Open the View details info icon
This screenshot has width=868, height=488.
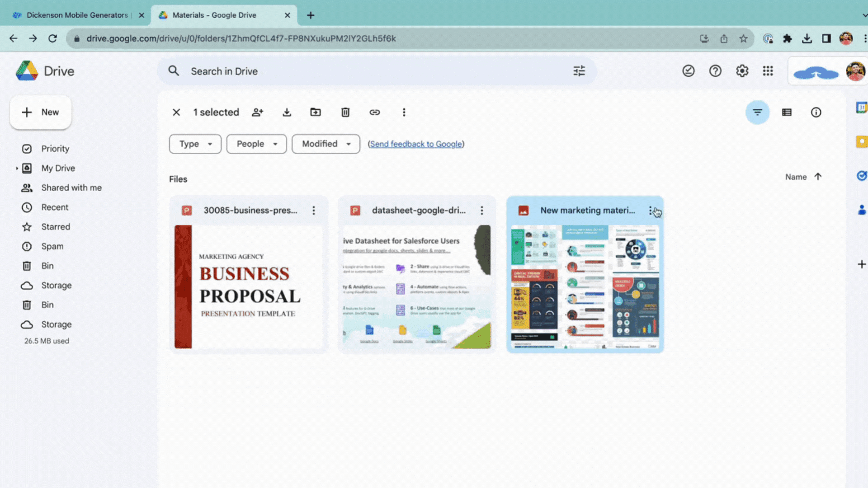click(x=816, y=112)
